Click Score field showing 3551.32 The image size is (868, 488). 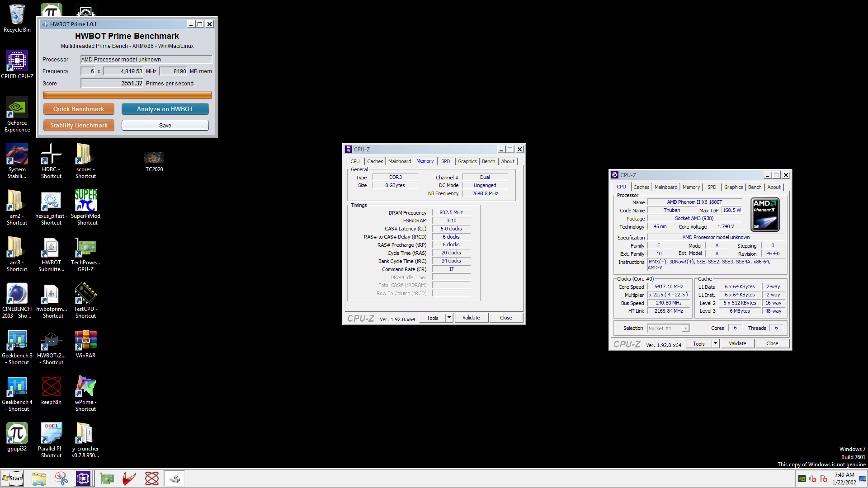[112, 83]
